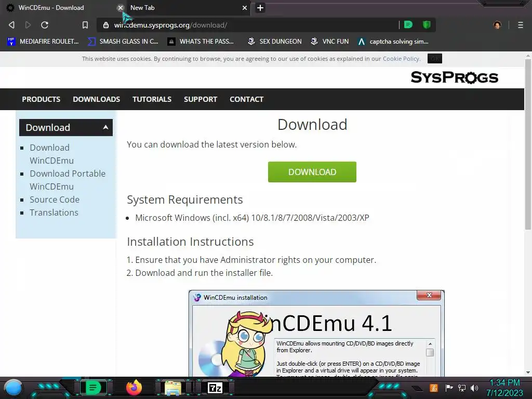The width and height of the screenshot is (532, 399).
Task: Open the user profile avatar
Action: click(x=497, y=25)
